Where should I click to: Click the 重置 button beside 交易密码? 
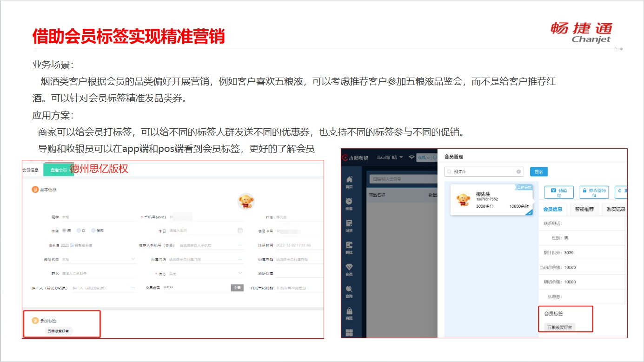(x=237, y=288)
